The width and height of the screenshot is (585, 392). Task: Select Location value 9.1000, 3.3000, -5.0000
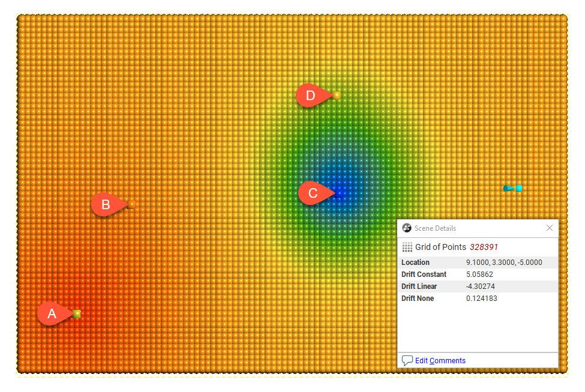coord(504,263)
